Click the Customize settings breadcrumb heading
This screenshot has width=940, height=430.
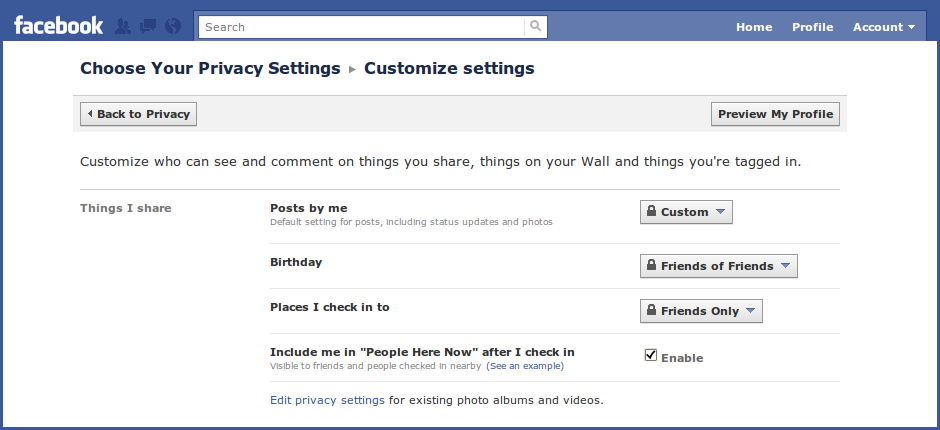(449, 68)
